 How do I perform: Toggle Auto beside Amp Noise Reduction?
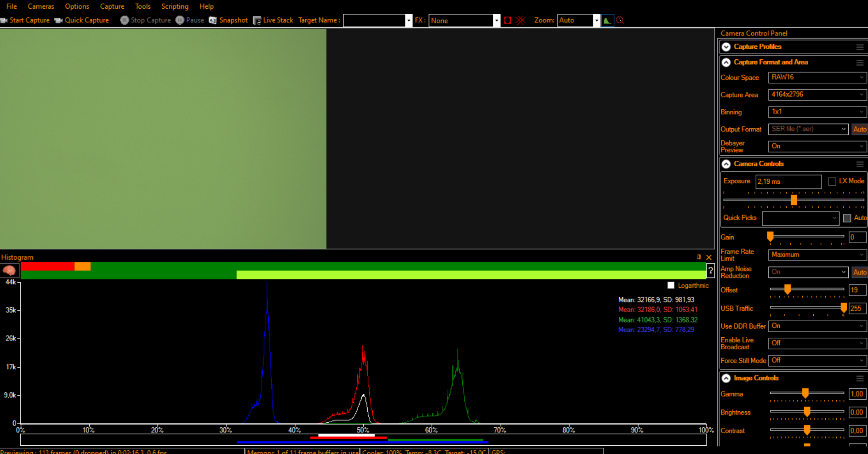click(x=860, y=272)
